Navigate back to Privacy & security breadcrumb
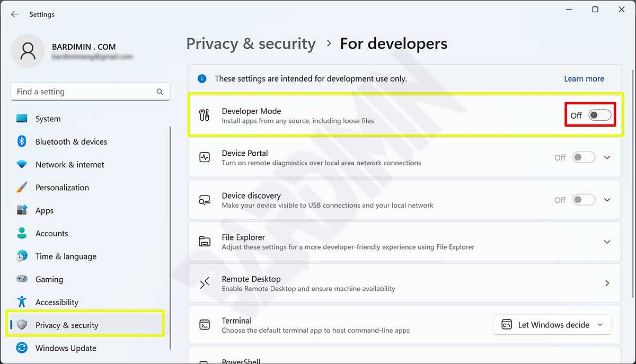Screen dimensions: 636x364 pos(251,43)
